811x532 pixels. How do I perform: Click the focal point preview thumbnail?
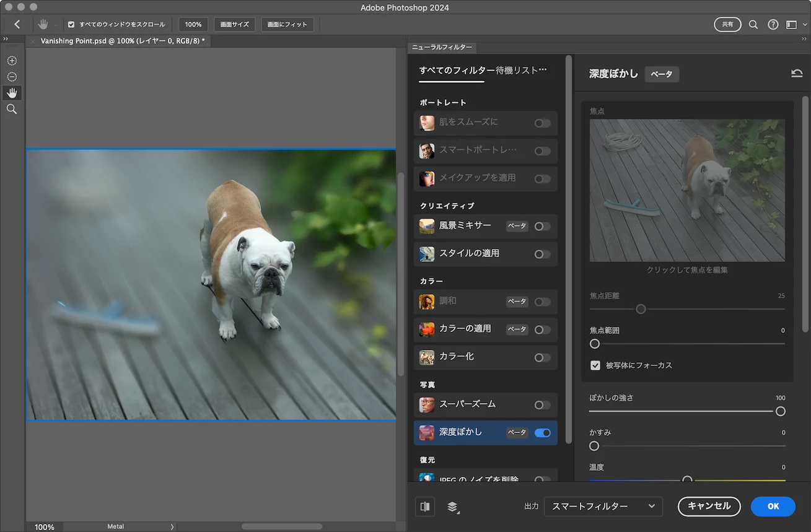click(x=687, y=190)
